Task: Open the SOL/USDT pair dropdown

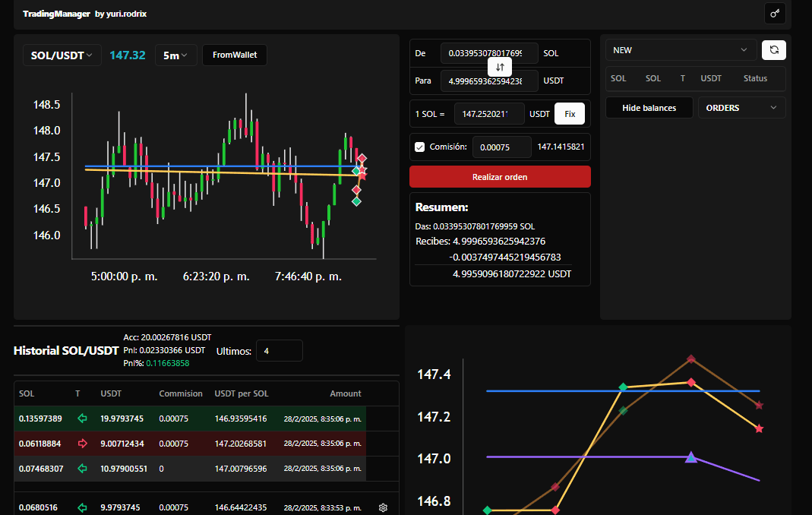Action: (x=62, y=55)
